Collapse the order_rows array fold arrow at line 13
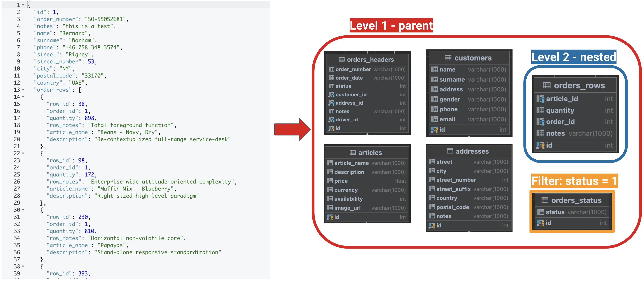 [23, 90]
